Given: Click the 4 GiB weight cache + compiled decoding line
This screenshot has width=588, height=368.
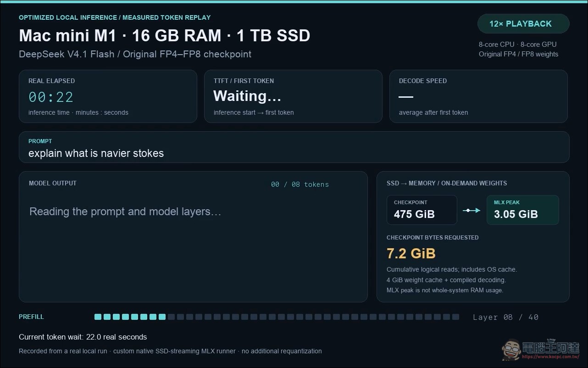Looking at the screenshot, I should (446, 280).
